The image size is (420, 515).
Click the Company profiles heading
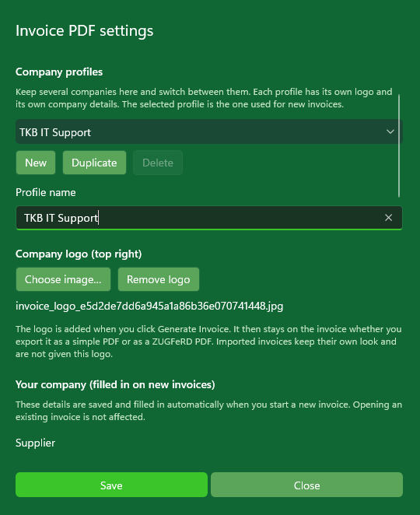coord(59,72)
